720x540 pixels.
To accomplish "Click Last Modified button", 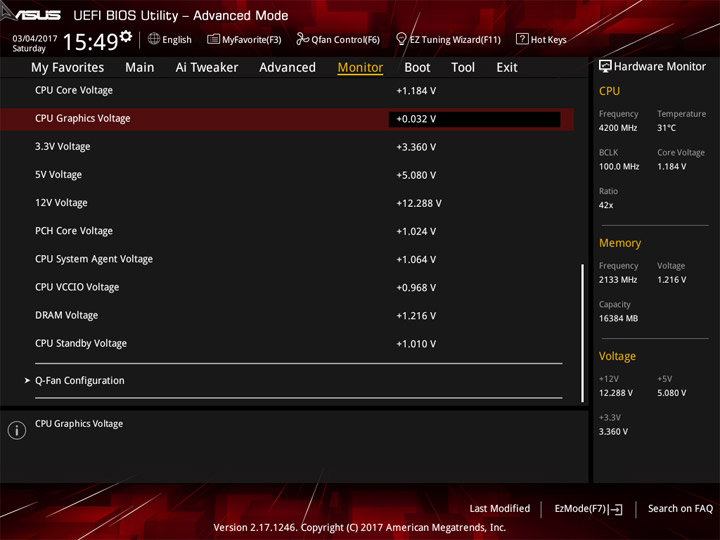I will (x=500, y=508).
